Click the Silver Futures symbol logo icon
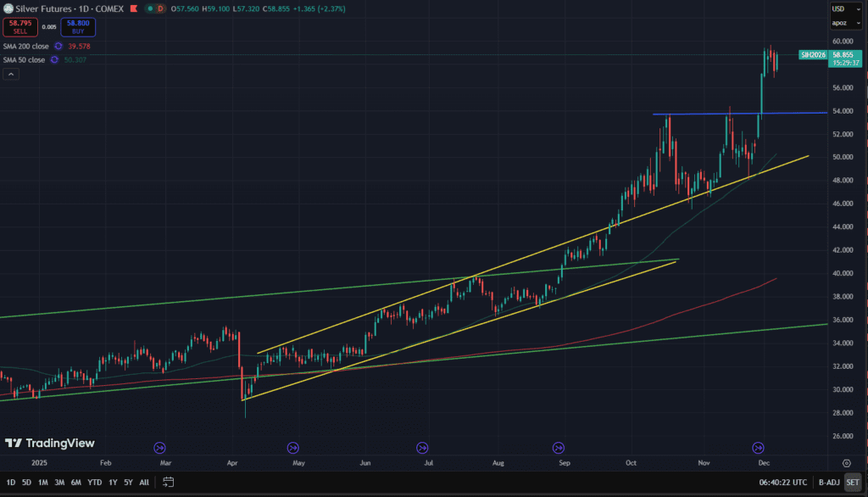The image size is (868, 497). [8, 8]
